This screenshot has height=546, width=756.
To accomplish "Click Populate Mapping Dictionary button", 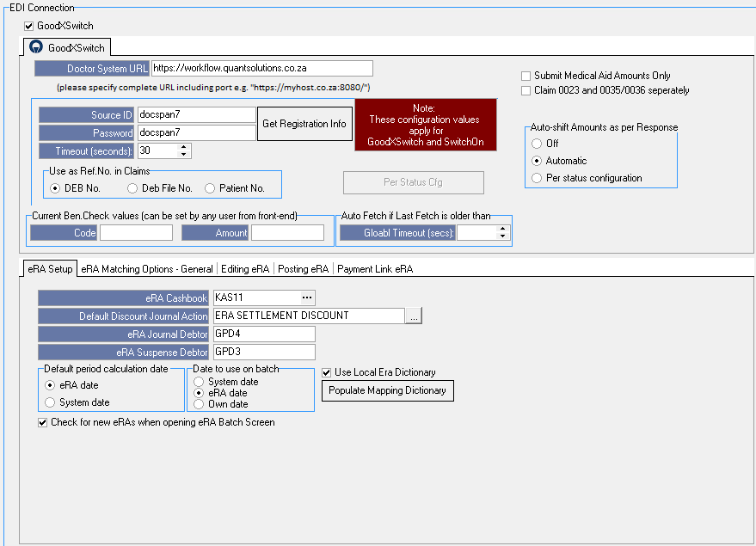I will tap(387, 390).
